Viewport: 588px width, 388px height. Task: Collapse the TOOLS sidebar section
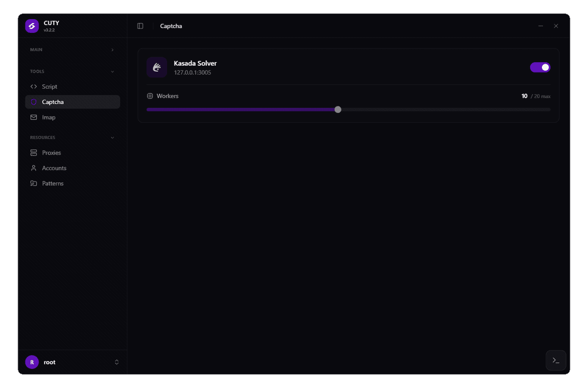coord(112,72)
